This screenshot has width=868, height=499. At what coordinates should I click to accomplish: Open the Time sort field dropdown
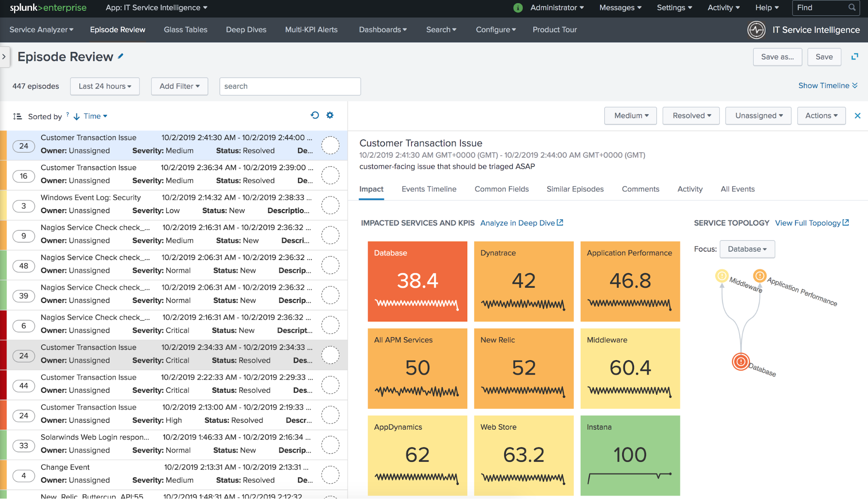pyautogui.click(x=96, y=116)
